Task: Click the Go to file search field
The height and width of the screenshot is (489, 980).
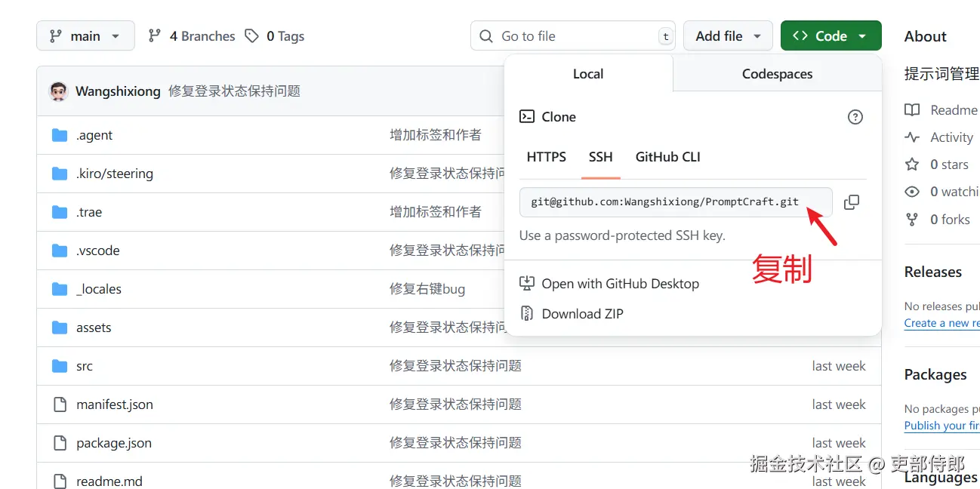Action: 572,36
